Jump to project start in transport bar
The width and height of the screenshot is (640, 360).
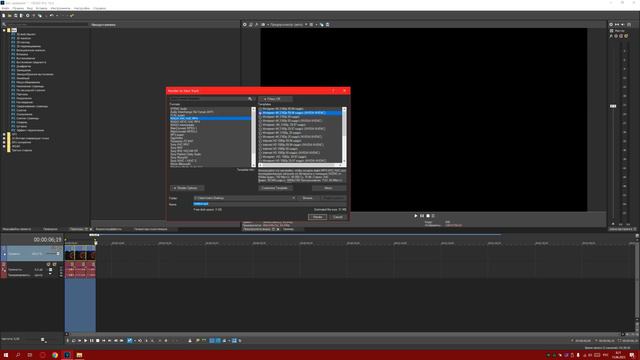(x=104, y=340)
